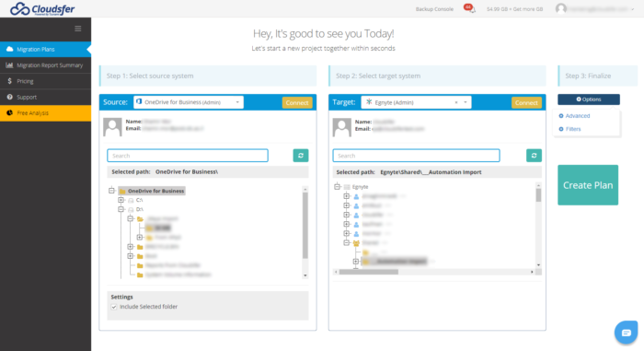Click the Create Plan button

coord(588,185)
